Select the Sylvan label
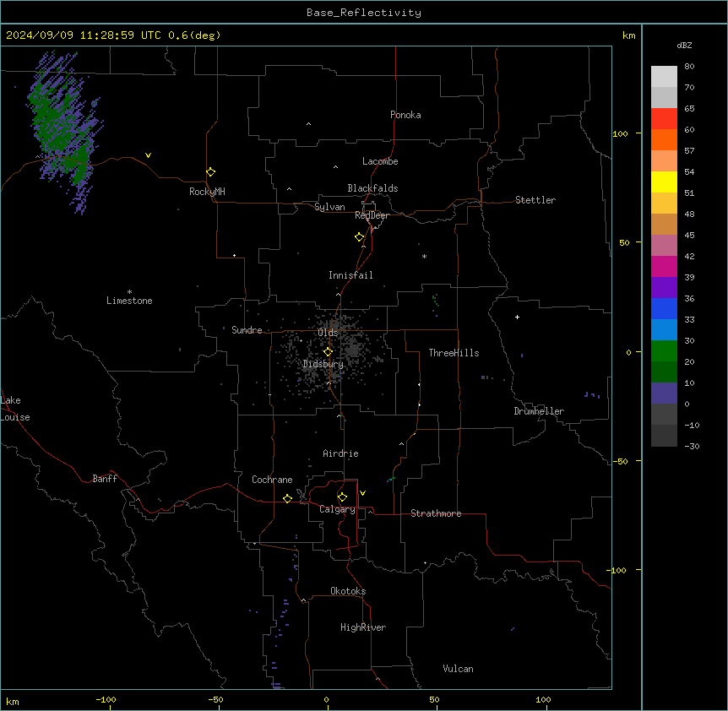The height and width of the screenshot is (711, 728). (x=329, y=207)
